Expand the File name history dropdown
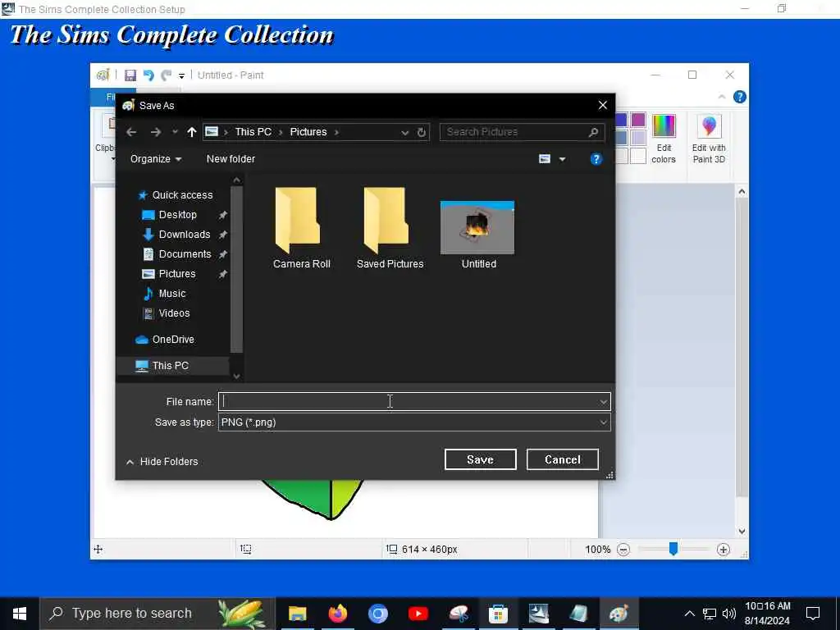This screenshot has height=630, width=840. click(603, 402)
